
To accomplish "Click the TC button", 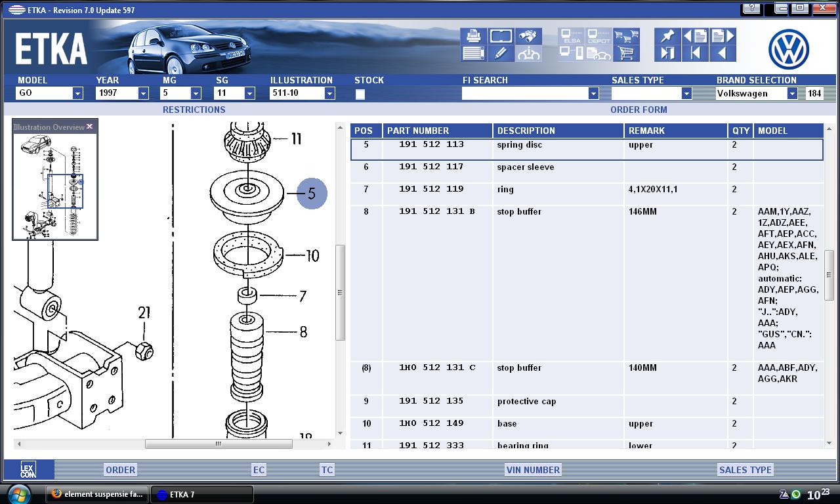I will point(327,470).
